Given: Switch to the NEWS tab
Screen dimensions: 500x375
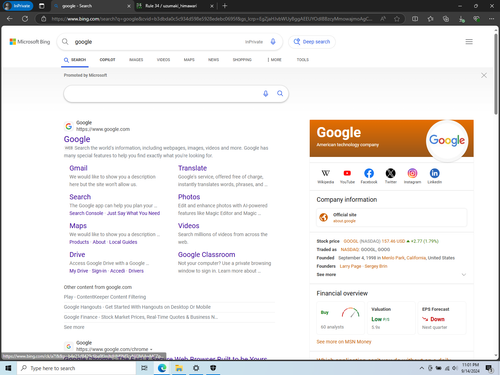Looking at the screenshot, I should coord(214,60).
